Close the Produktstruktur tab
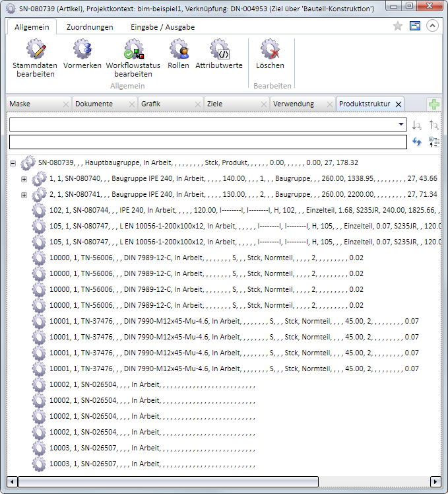 pyautogui.click(x=398, y=104)
